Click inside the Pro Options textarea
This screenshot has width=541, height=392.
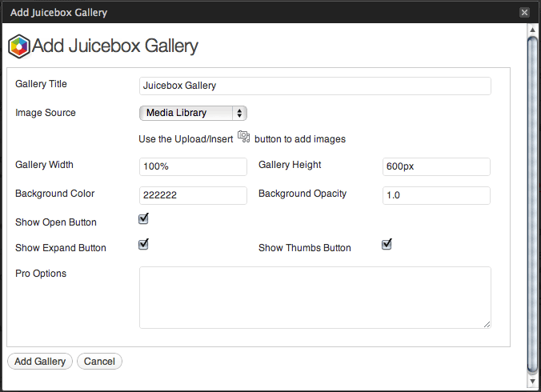[x=315, y=298]
